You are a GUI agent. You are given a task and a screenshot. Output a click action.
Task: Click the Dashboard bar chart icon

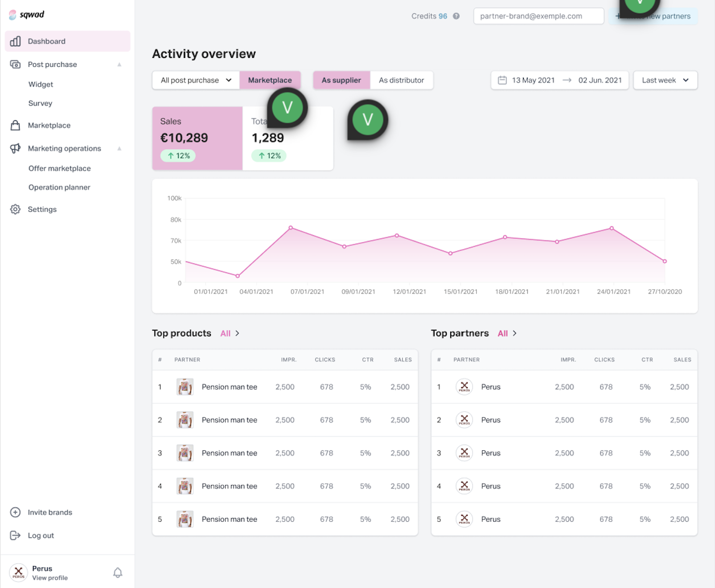(15, 41)
